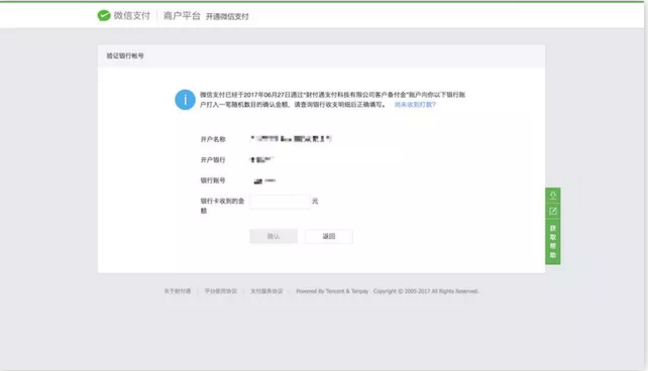
Task: Focus the 银行卡收到的金额 amount input field
Action: pyautogui.click(x=280, y=202)
